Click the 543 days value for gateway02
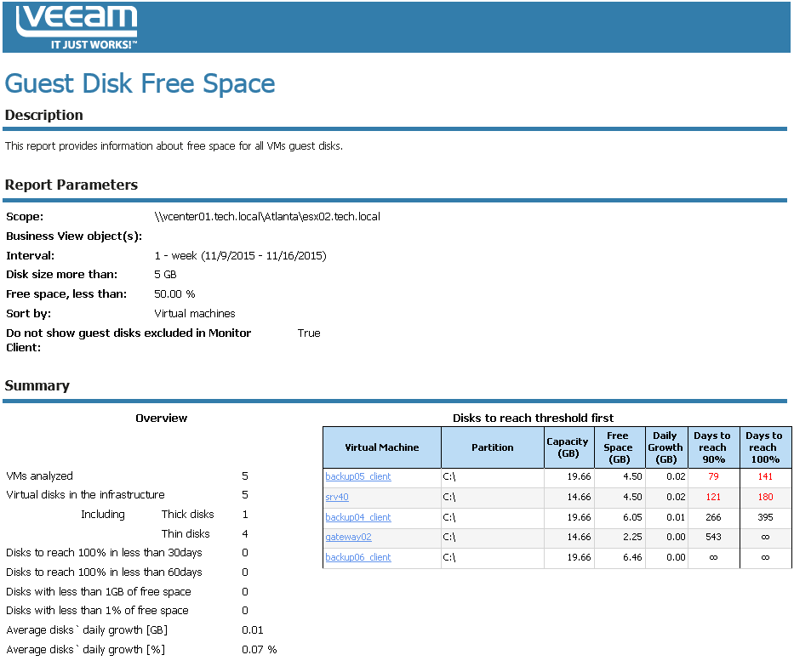794x672 pixels. (x=713, y=537)
